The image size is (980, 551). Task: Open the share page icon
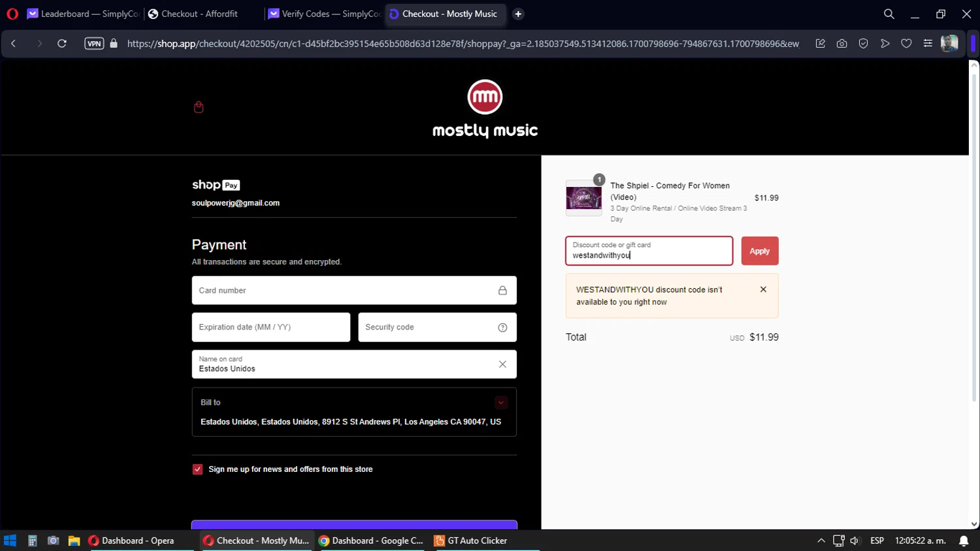click(x=821, y=44)
